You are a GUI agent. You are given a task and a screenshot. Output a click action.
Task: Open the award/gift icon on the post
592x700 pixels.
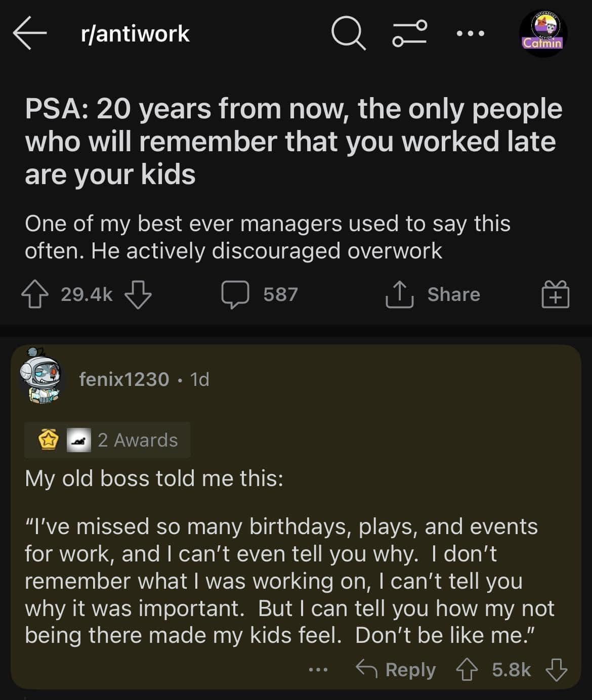pyautogui.click(x=556, y=294)
